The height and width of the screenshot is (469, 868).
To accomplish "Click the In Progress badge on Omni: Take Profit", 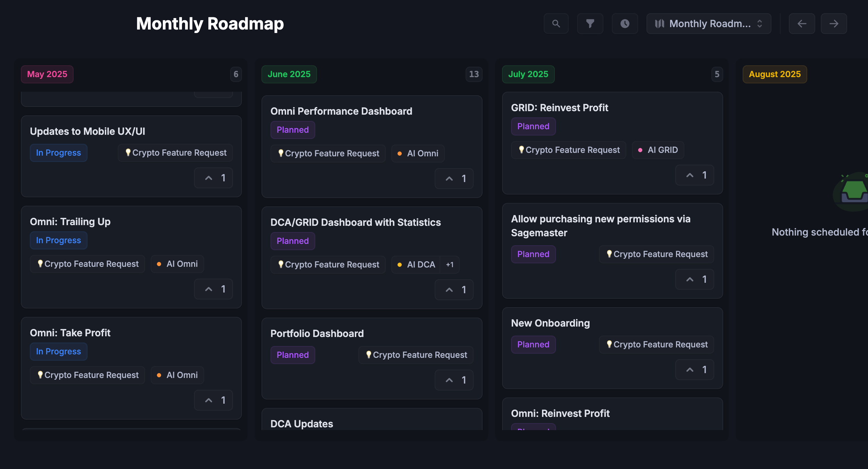I will point(58,352).
